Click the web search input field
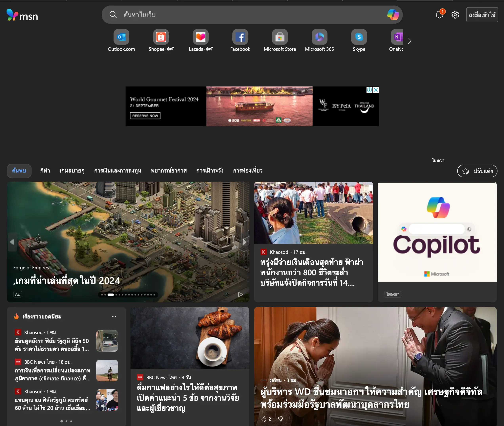Screen dimensions: 504x426 pos(241,15)
